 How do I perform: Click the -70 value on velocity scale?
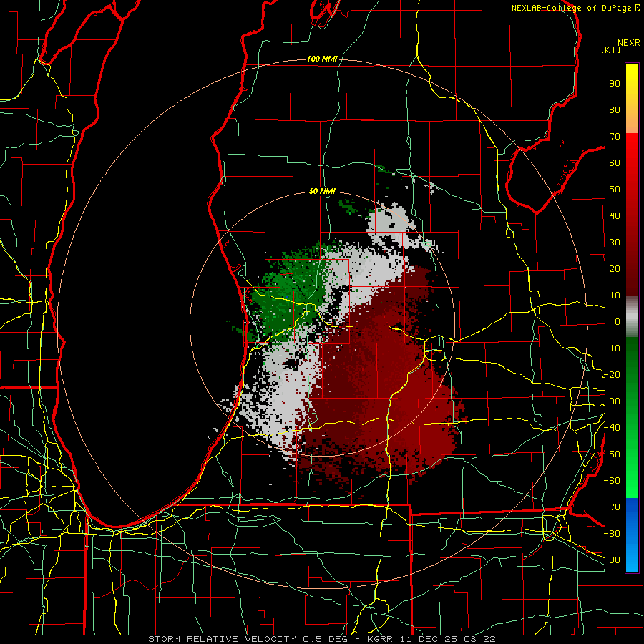pyautogui.click(x=612, y=507)
